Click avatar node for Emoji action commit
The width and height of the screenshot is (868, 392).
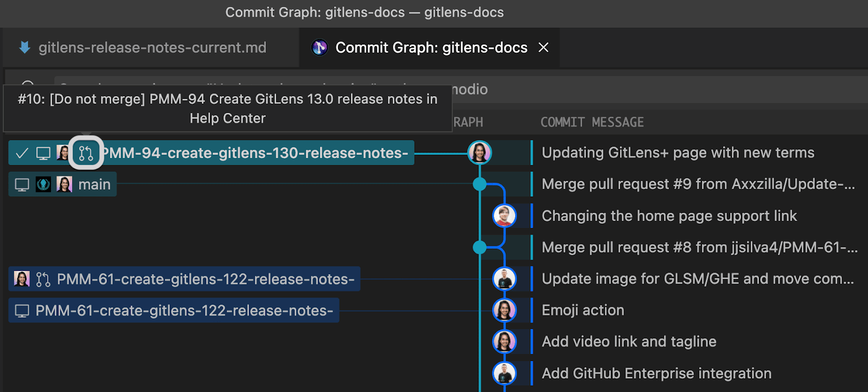click(x=505, y=311)
